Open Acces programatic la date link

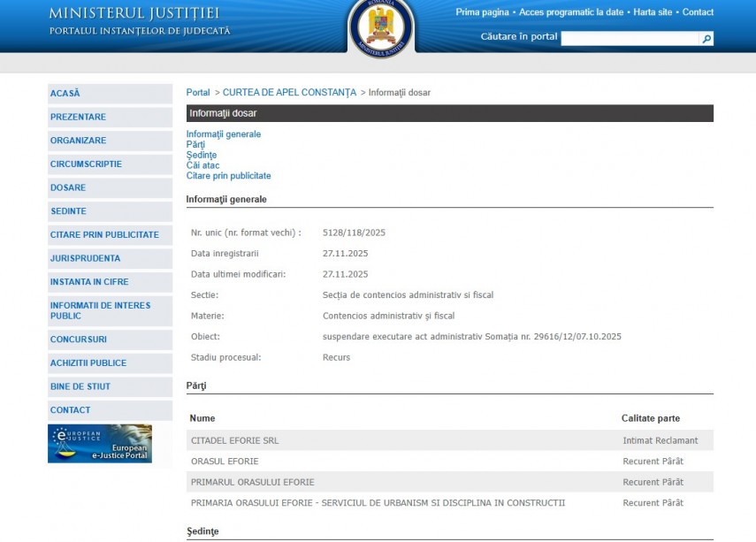click(571, 12)
